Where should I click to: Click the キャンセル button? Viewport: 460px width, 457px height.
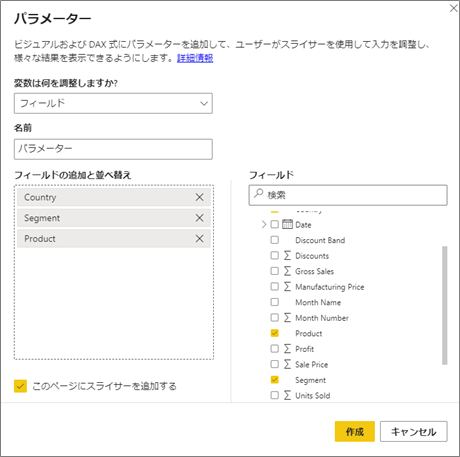click(x=414, y=432)
